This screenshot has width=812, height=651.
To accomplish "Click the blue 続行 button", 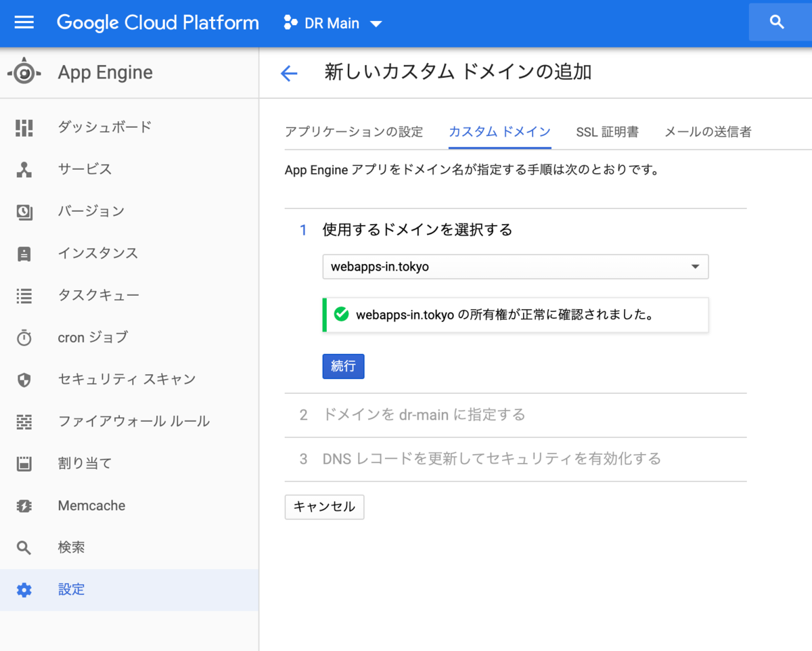I will coord(344,366).
